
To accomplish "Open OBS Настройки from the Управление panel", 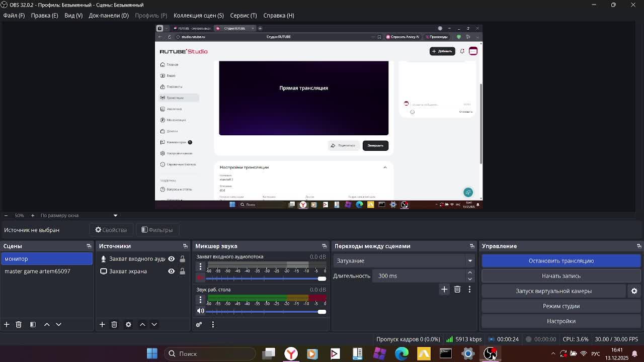I will click(x=561, y=321).
